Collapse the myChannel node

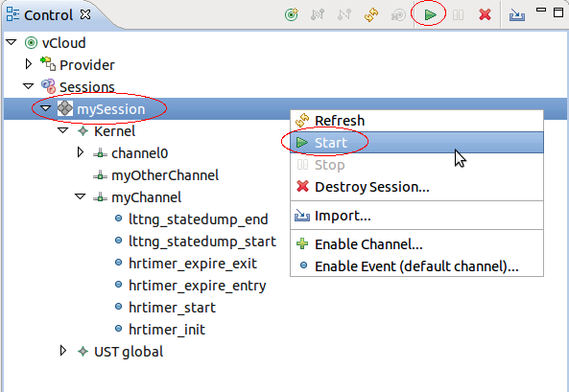80,196
